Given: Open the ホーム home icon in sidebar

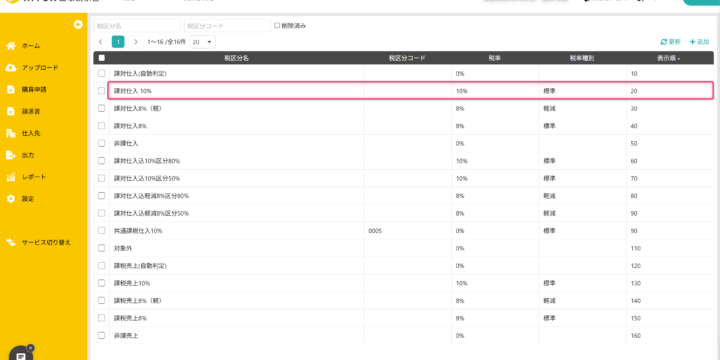Looking at the screenshot, I should tap(11, 46).
